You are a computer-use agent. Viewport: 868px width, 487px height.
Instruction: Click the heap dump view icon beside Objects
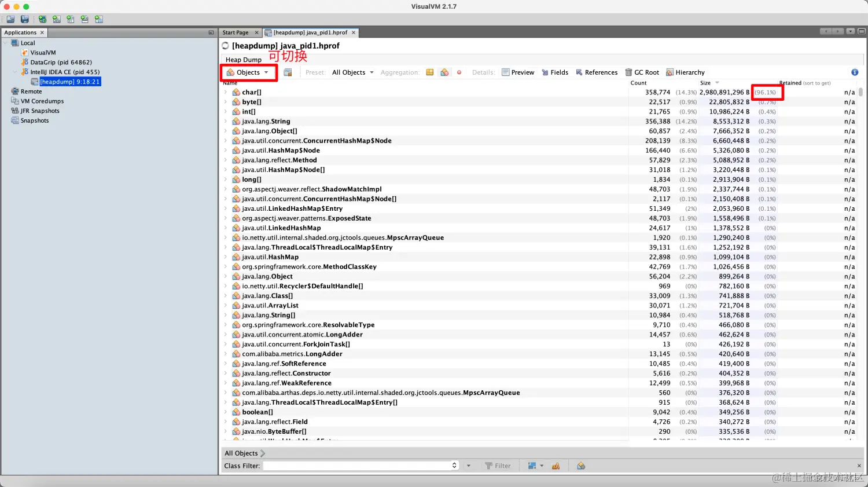288,72
